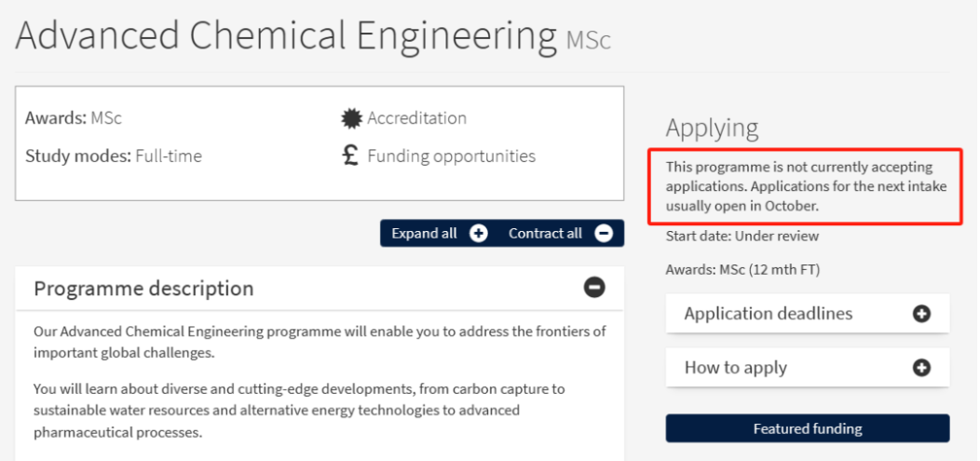
Task: Click the not accepting applications notice text
Action: pos(806,186)
